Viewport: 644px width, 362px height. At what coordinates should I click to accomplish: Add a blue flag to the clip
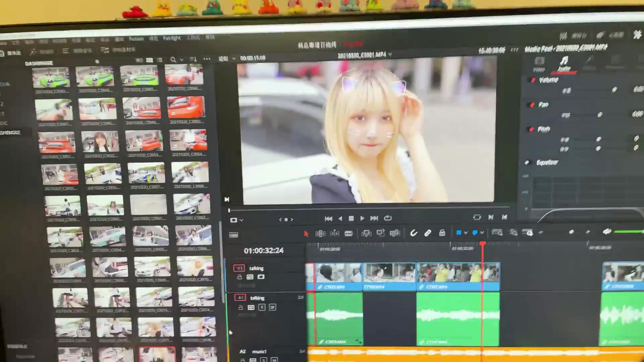tap(459, 233)
